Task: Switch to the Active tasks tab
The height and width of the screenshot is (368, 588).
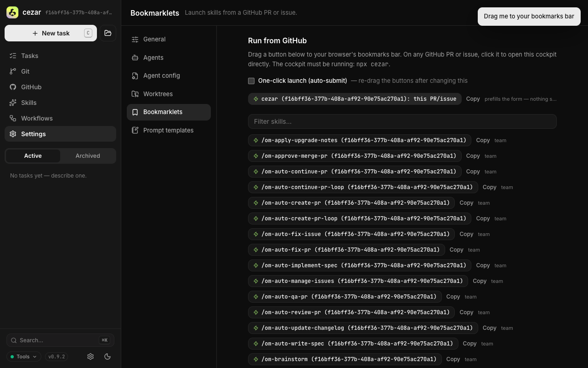Action: [x=33, y=156]
